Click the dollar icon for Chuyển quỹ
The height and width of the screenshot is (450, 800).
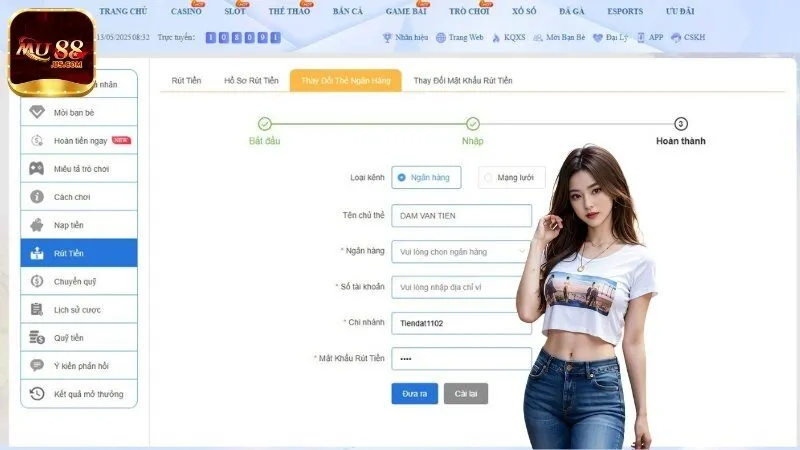pos(37,281)
